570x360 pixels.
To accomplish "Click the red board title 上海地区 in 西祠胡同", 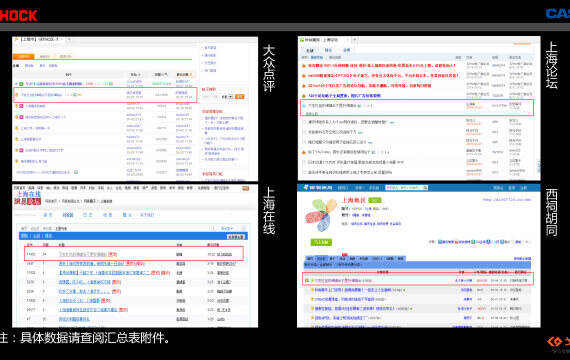I will click(x=353, y=200).
